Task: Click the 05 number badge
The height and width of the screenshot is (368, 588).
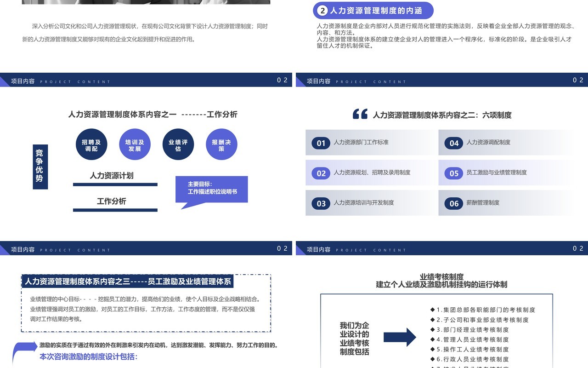Action: (x=454, y=173)
